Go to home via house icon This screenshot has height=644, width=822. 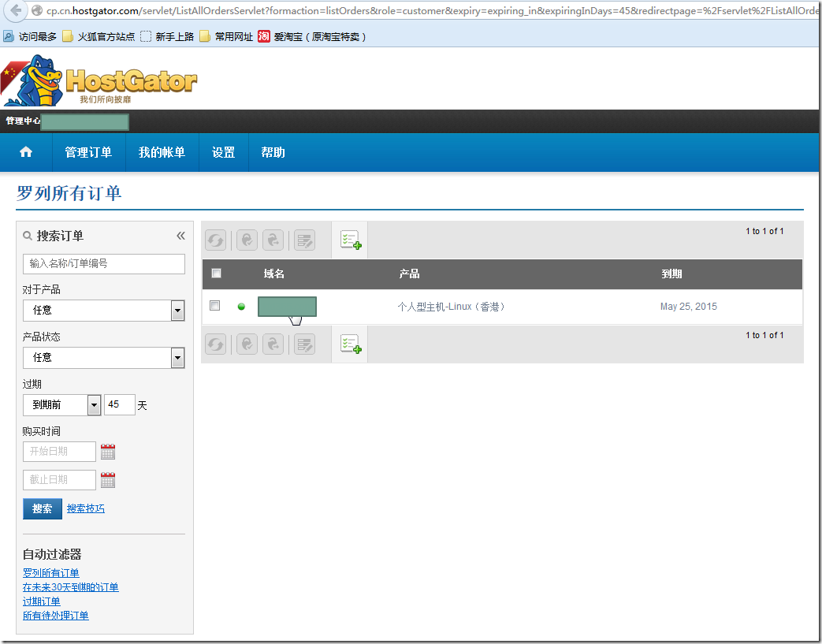(26, 152)
